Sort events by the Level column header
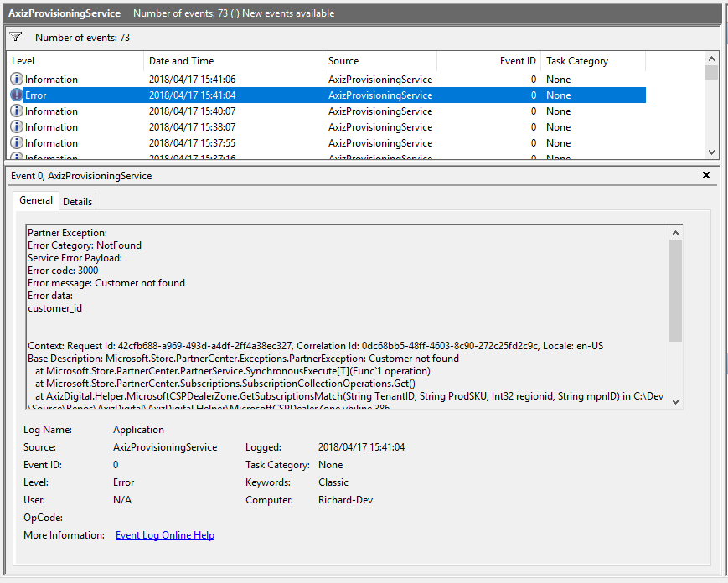728x583 pixels. [75, 61]
